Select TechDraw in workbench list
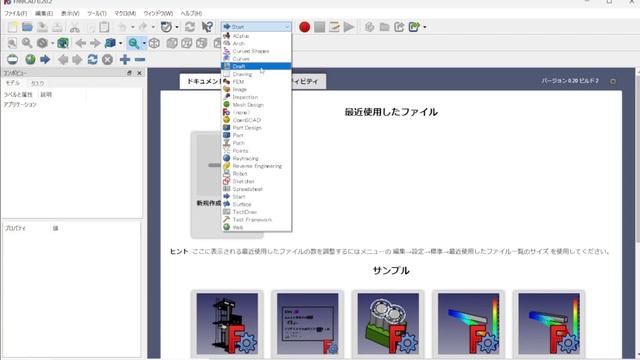The height and width of the screenshot is (360, 640). point(256,212)
